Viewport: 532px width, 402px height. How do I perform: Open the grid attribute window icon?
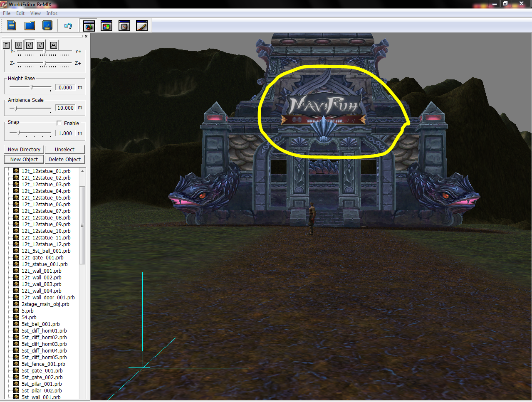click(124, 26)
